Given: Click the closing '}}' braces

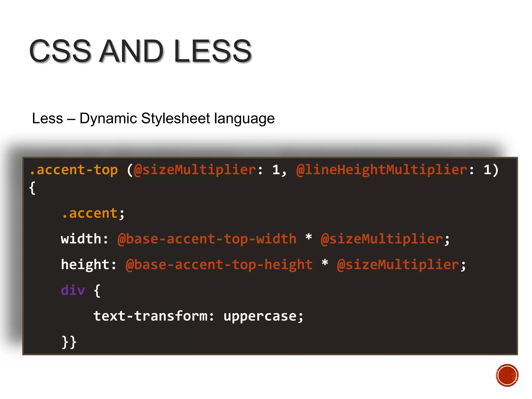Looking at the screenshot, I should pos(69,342).
